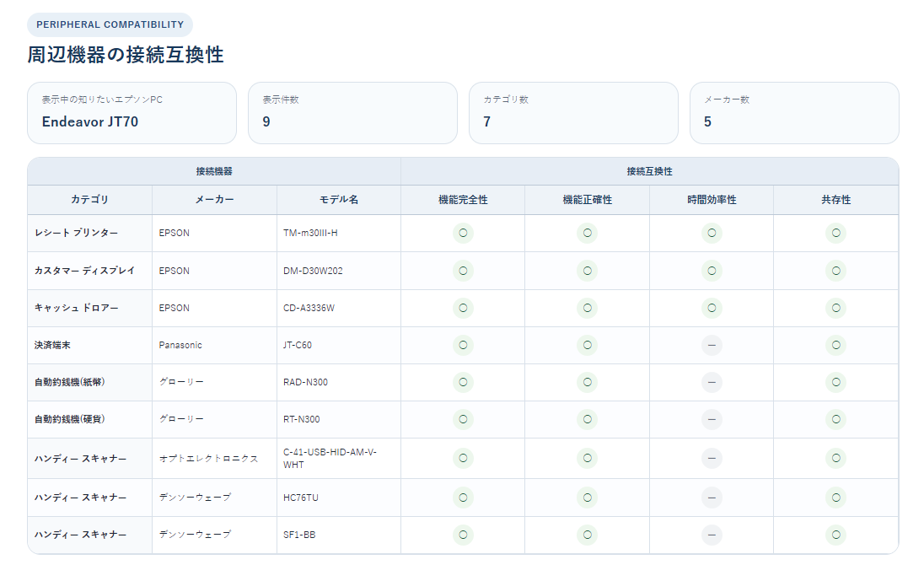Click the メーカー数 summary card
This screenshot has width=924, height=565.
(x=794, y=113)
